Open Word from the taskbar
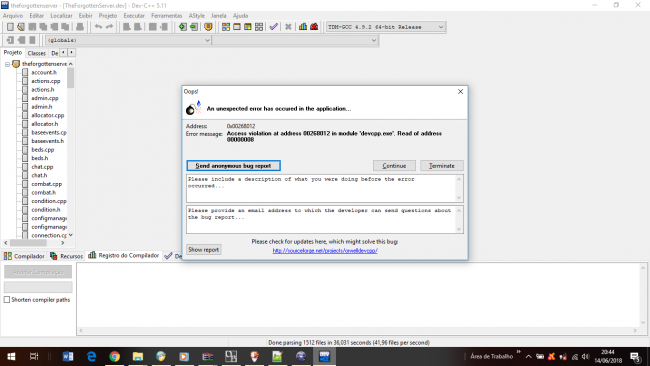The width and height of the screenshot is (650, 366). (68, 356)
